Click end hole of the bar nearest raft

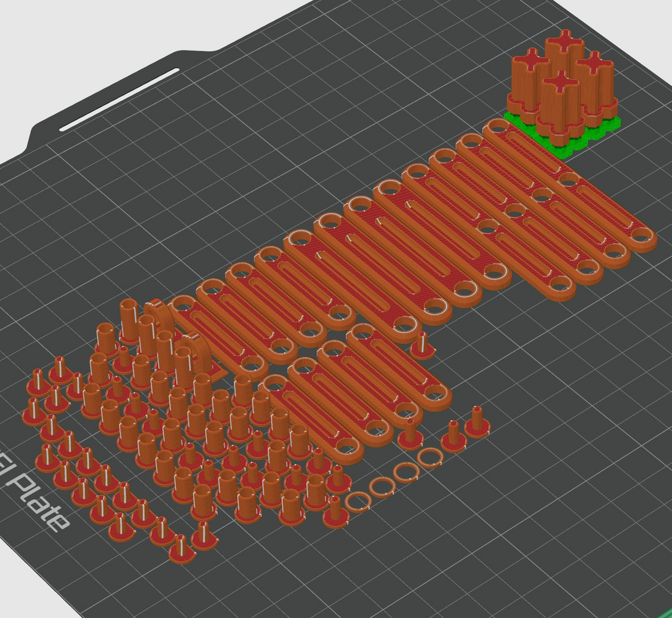498,127
